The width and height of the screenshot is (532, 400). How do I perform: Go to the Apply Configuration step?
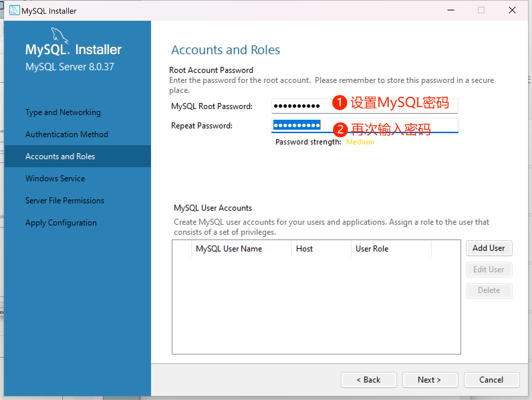click(x=61, y=223)
